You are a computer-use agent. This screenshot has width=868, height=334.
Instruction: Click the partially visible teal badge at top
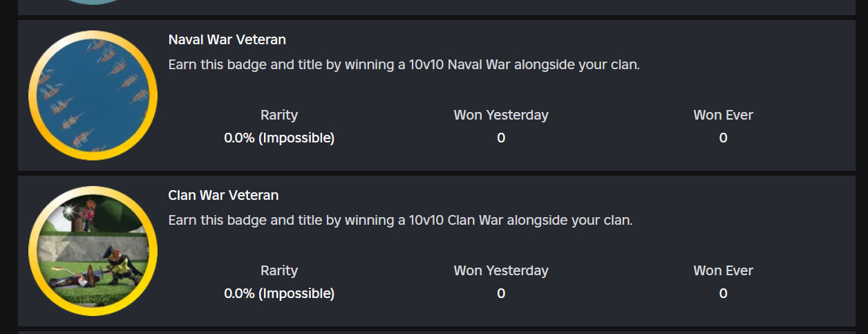[x=93, y=2]
